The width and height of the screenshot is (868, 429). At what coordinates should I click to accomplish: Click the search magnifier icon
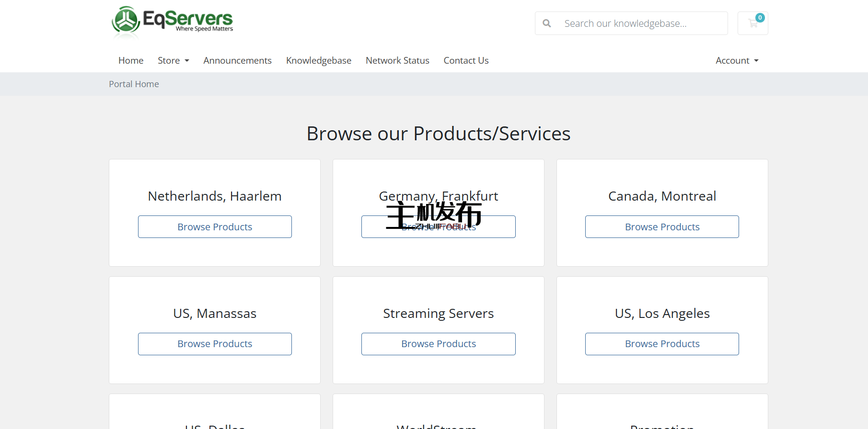(x=546, y=23)
